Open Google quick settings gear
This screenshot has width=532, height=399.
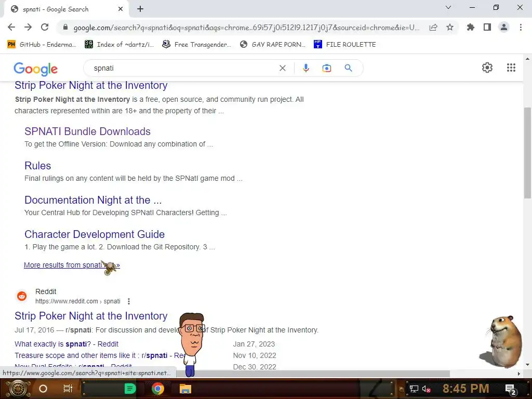coord(487,68)
